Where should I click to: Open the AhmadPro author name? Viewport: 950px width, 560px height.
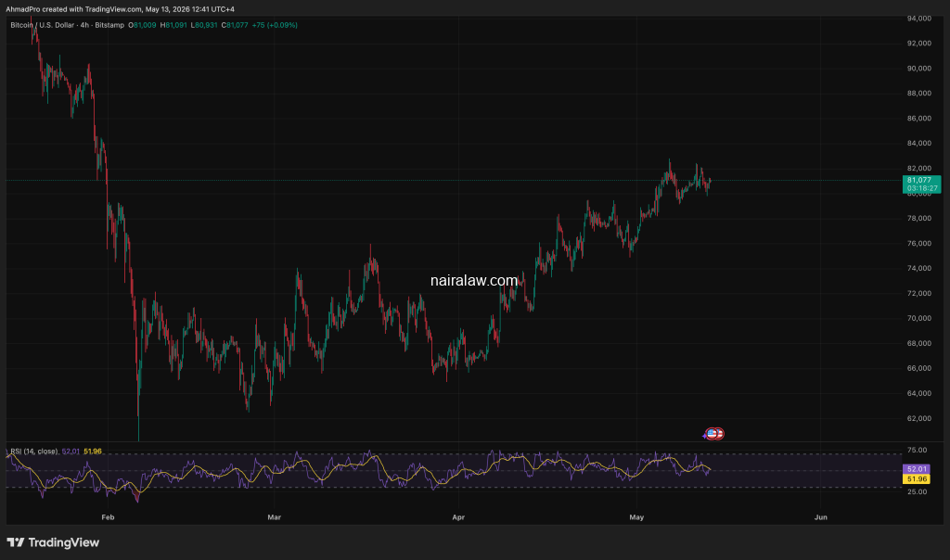coord(22,9)
